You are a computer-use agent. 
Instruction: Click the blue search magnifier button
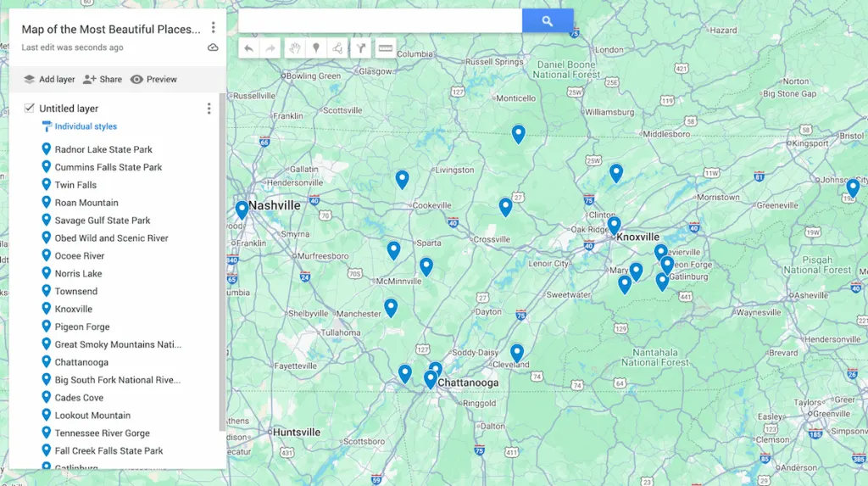(548, 21)
